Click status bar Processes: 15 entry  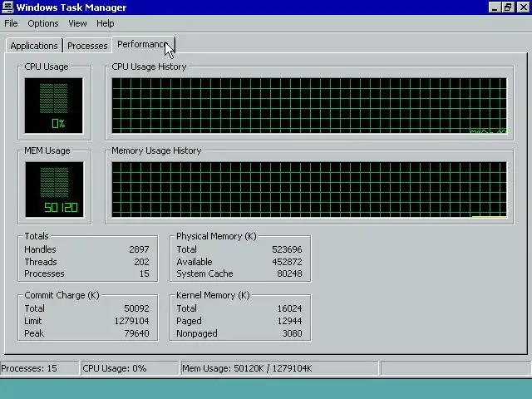[x=39, y=368]
